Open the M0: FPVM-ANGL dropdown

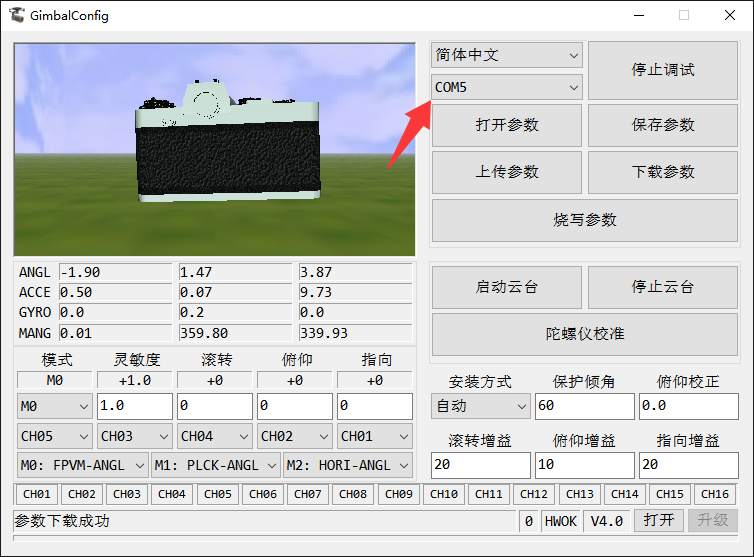coord(82,465)
